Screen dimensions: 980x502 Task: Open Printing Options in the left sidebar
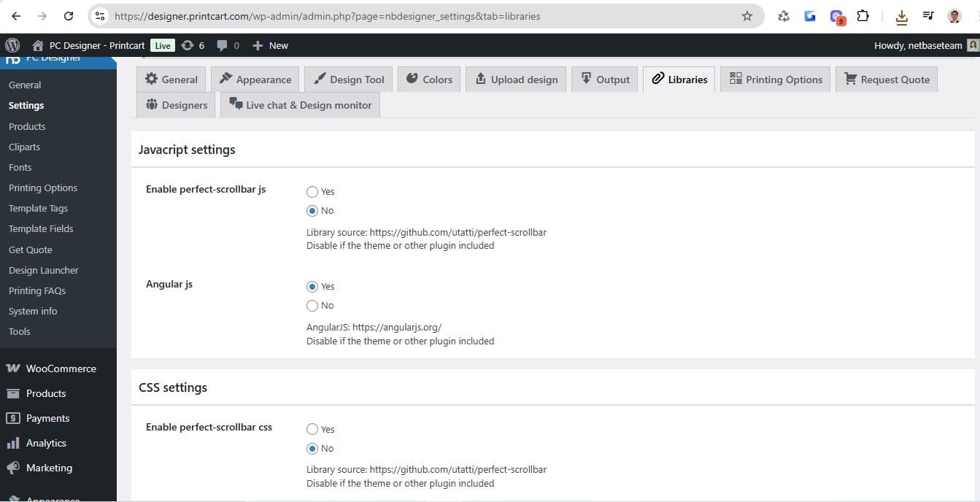[x=43, y=188]
